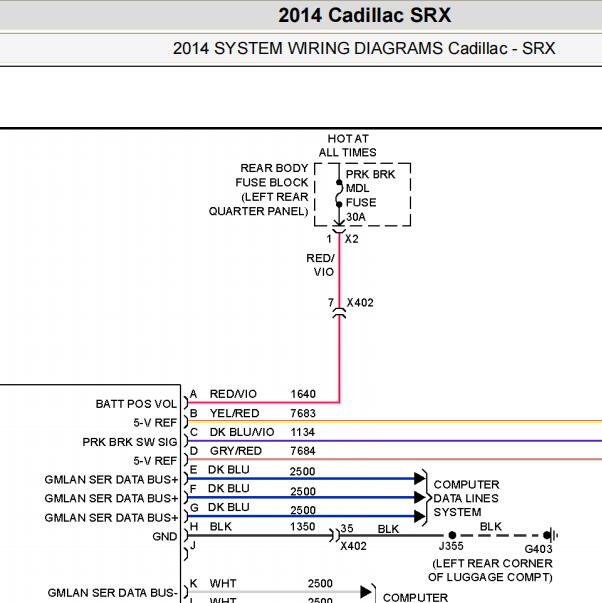Click circuit number '1350'

click(x=303, y=526)
